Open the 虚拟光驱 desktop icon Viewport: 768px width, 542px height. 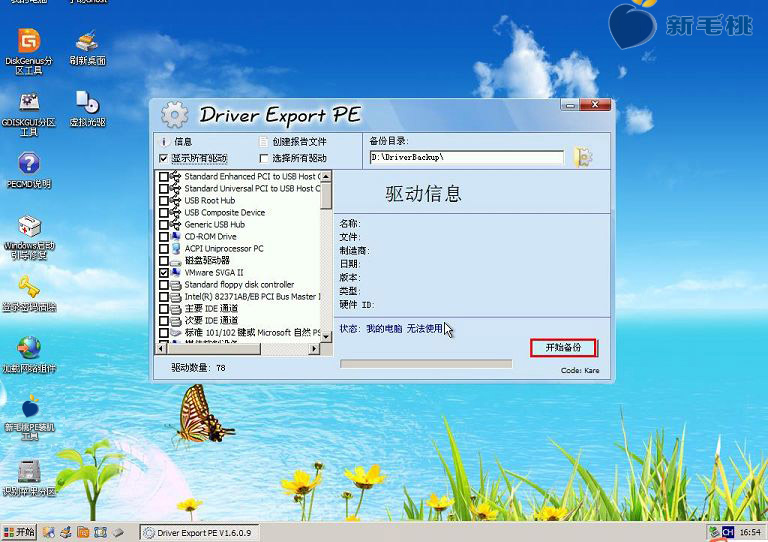click(x=87, y=109)
